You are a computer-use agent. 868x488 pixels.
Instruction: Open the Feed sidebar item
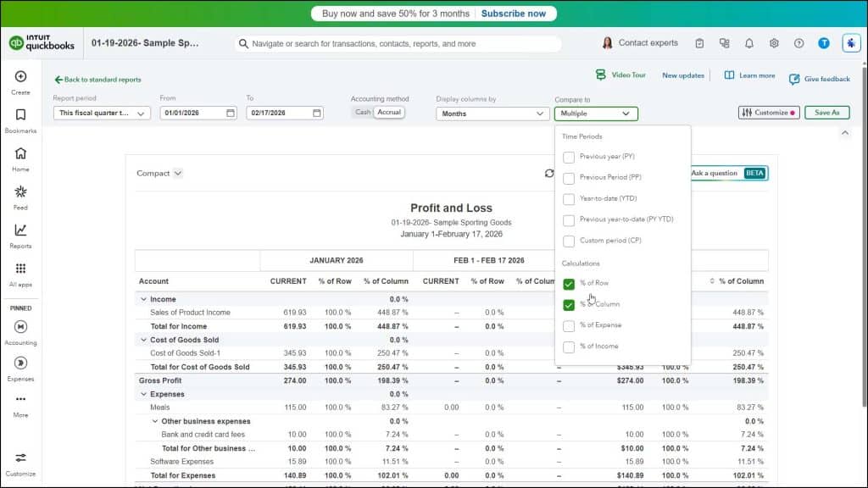click(20, 197)
